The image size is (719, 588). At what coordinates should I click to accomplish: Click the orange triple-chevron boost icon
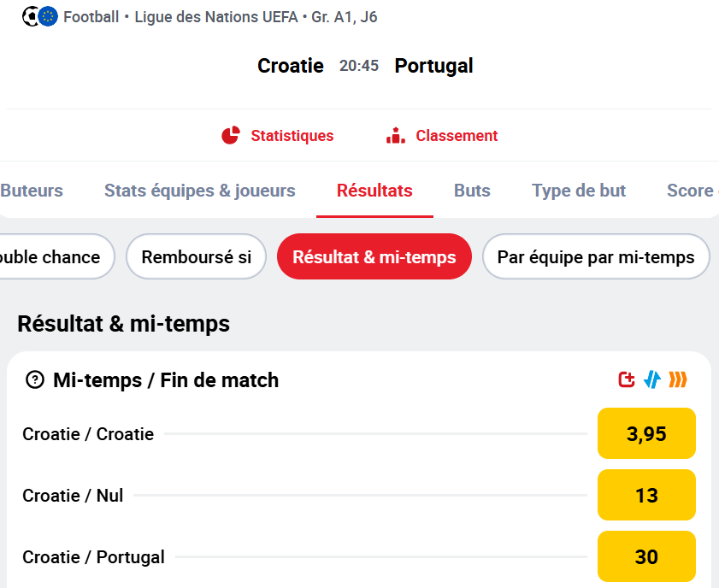tap(678, 379)
